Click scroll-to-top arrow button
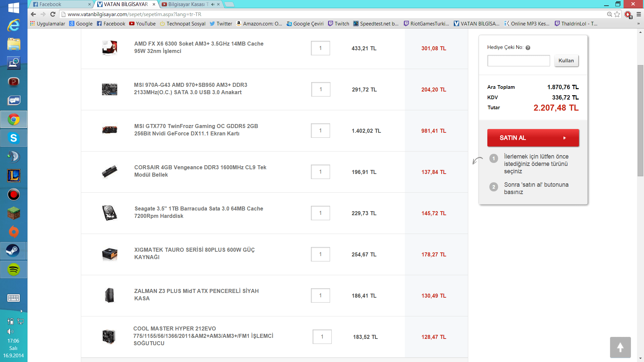The image size is (644, 362). coord(620,347)
